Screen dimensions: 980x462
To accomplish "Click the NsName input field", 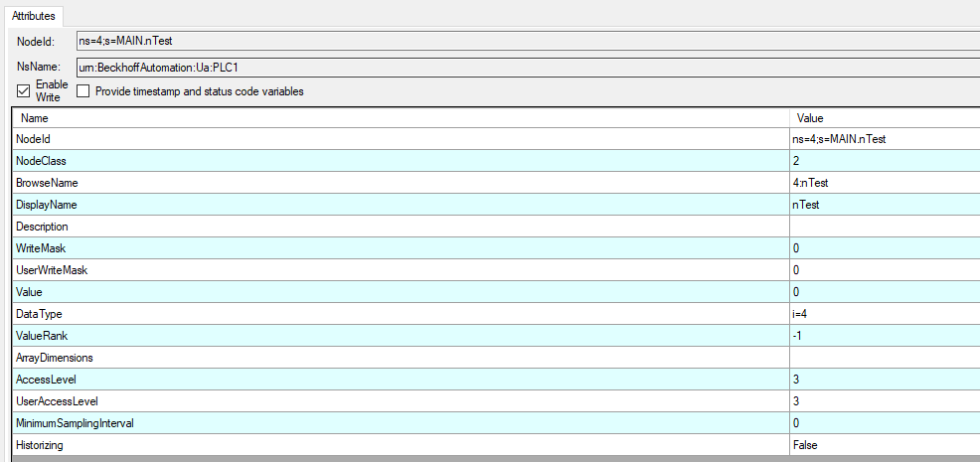I will click(527, 67).
